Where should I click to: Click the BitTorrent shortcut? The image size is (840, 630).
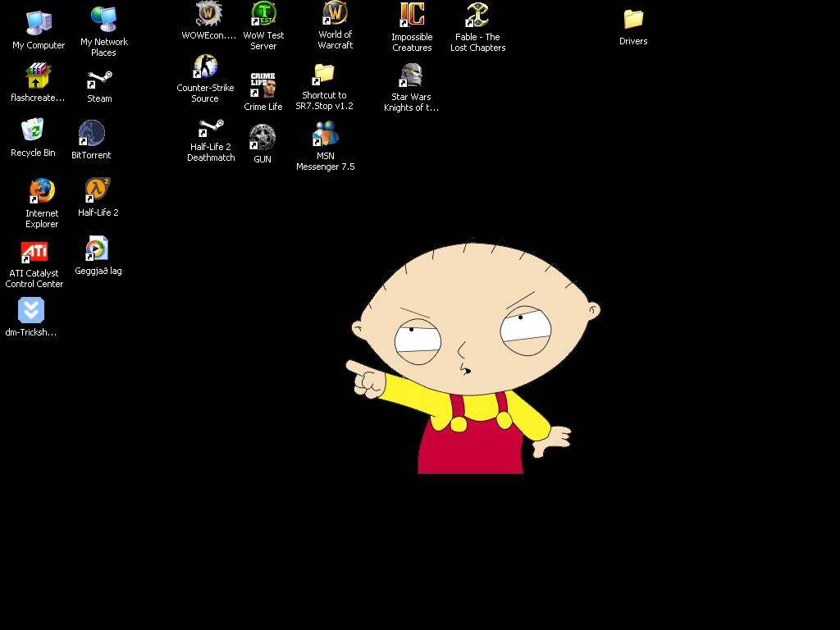click(91, 133)
